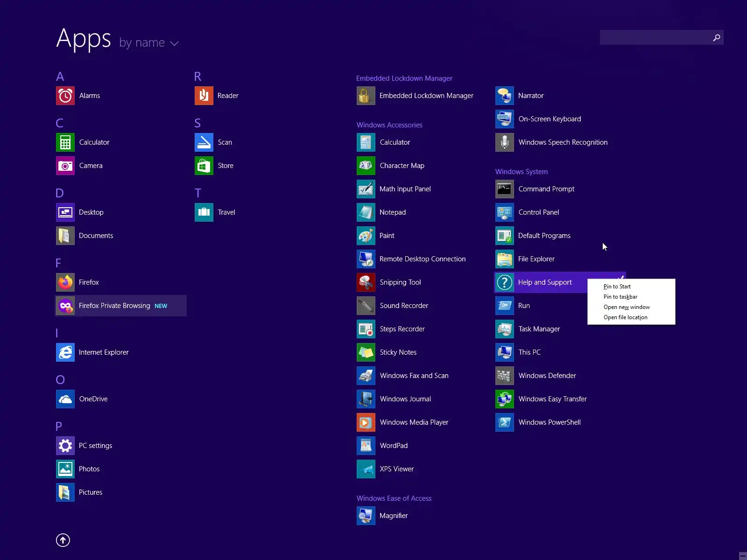This screenshot has height=560, width=747.
Task: Open the Control Panel icon
Action: tap(505, 212)
